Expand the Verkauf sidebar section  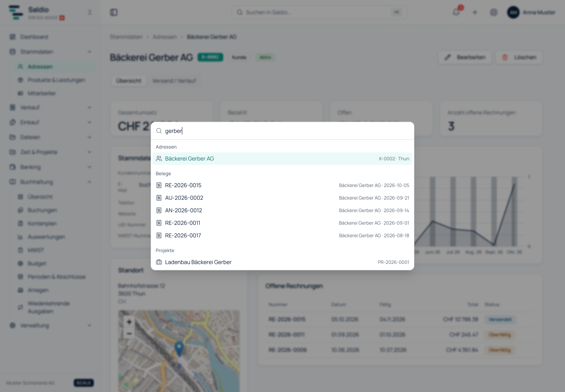(50, 107)
